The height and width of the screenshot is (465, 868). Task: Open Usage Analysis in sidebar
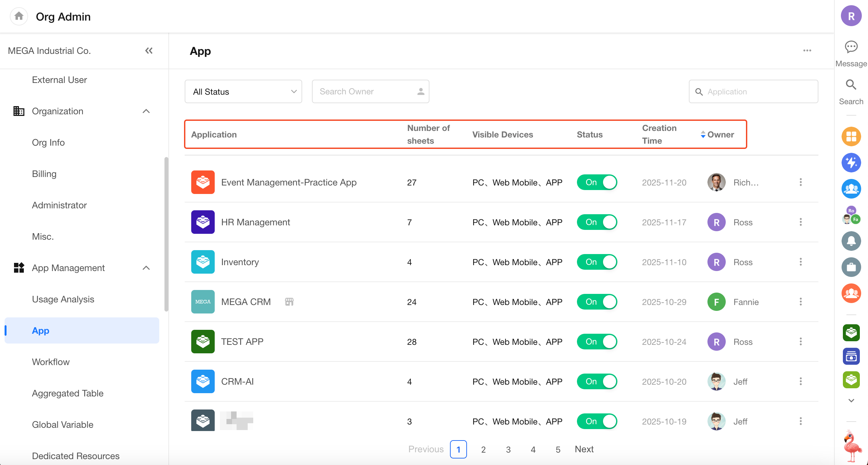coord(63,299)
